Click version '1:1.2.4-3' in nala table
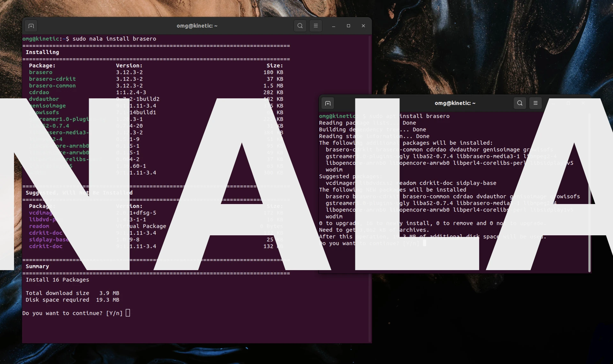613x364 pixels. [x=131, y=92]
